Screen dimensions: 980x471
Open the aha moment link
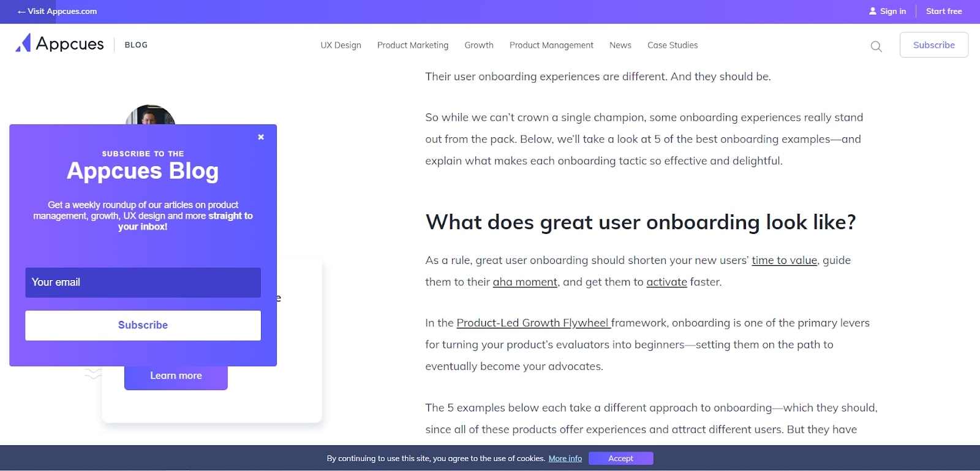(525, 282)
